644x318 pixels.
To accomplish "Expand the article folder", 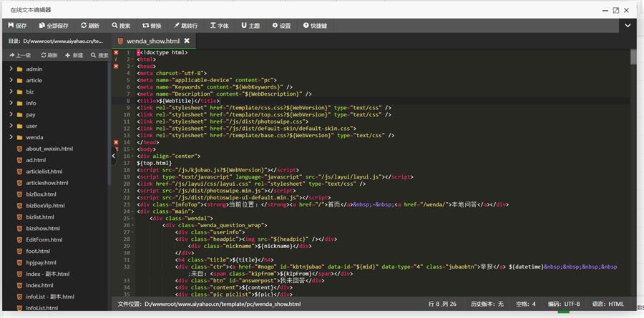I will pos(34,80).
